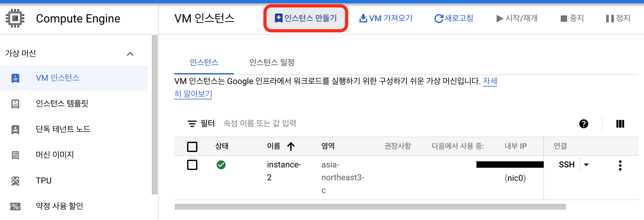The image size is (644, 220).
Task: Open 약정 사용 할인 in the sidebar
Action: pos(60,206)
